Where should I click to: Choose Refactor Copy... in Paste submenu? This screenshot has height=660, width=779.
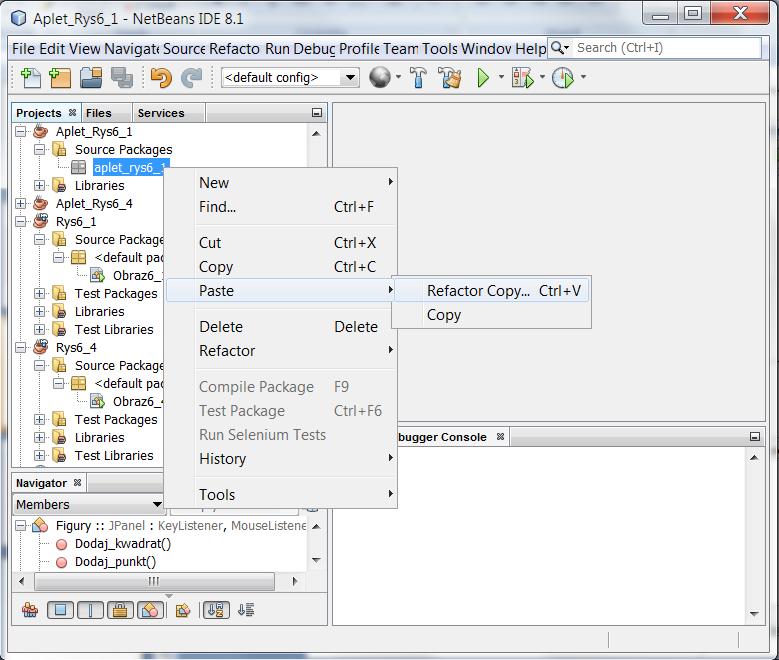[491, 291]
